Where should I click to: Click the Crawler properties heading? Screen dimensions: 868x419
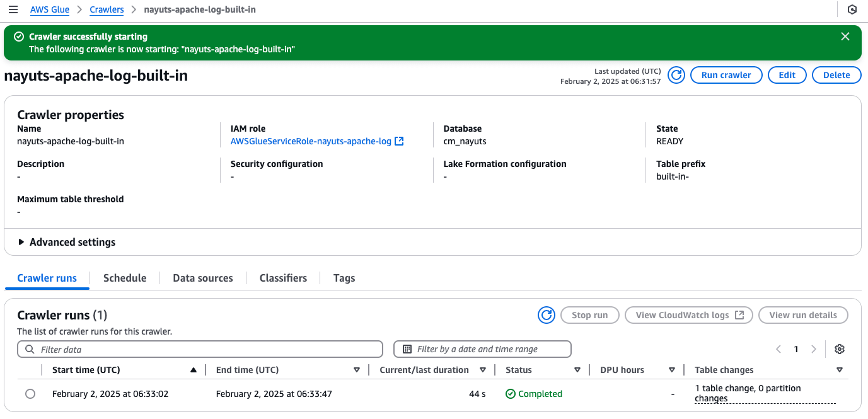click(x=71, y=115)
